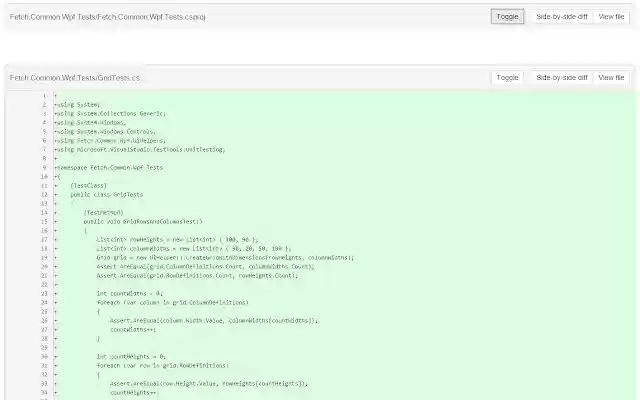This screenshot has width=640, height=400.
Task: Click the 'using System.Windows;' line
Action: 90,123
